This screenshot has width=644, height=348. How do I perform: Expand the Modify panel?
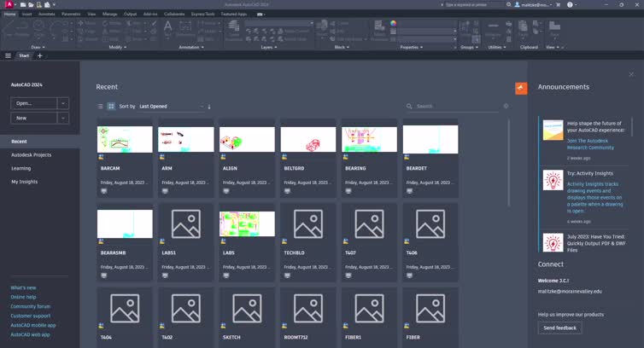pyautogui.click(x=118, y=47)
